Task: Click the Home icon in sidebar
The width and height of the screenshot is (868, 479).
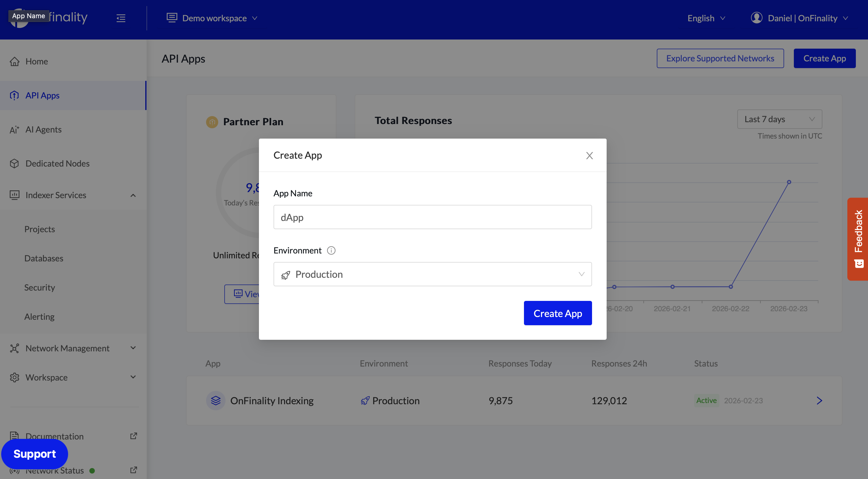Action: 15,61
